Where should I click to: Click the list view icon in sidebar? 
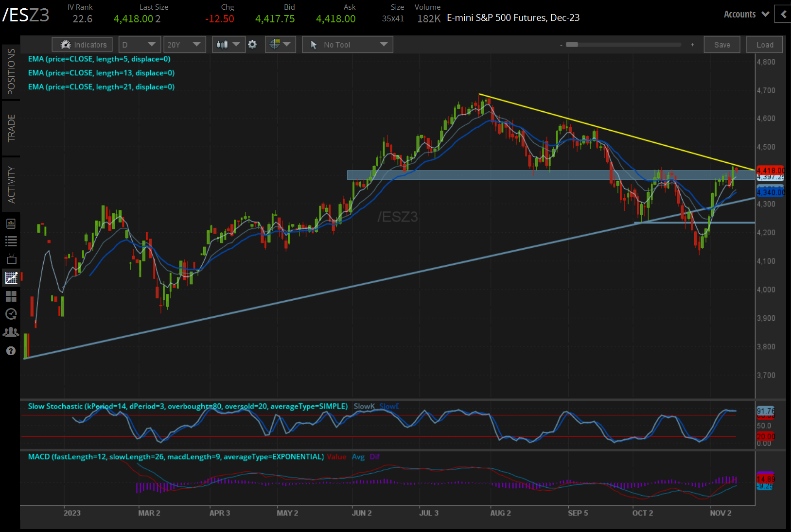[x=11, y=241]
